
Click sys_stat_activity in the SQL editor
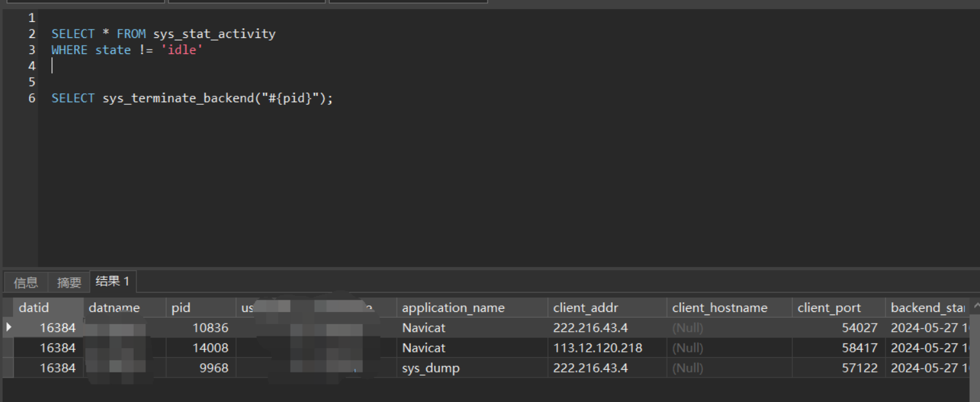(214, 34)
